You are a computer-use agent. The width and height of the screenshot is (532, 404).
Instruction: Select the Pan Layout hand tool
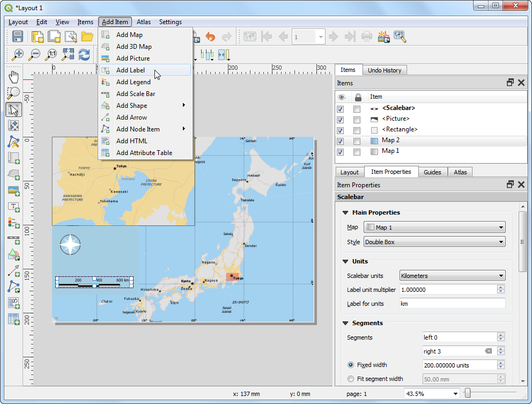pyautogui.click(x=13, y=77)
